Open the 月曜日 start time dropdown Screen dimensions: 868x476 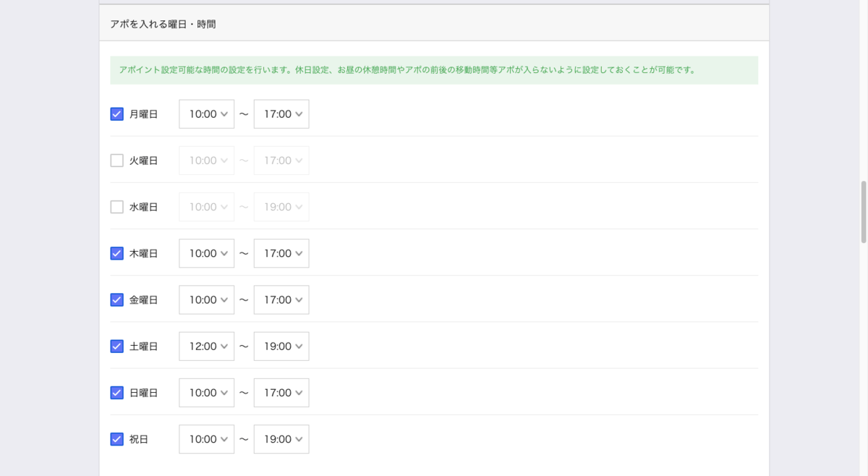click(207, 114)
